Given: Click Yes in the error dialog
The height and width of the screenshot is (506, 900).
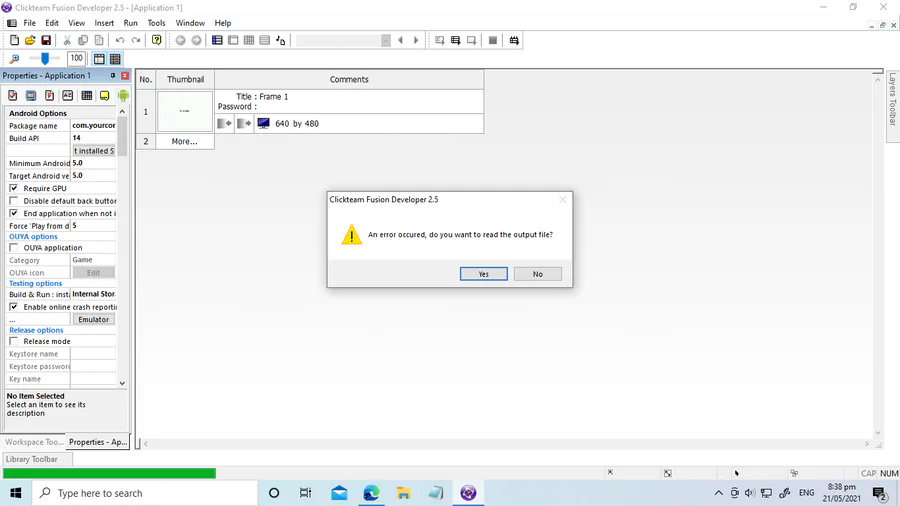Looking at the screenshot, I should [x=483, y=274].
